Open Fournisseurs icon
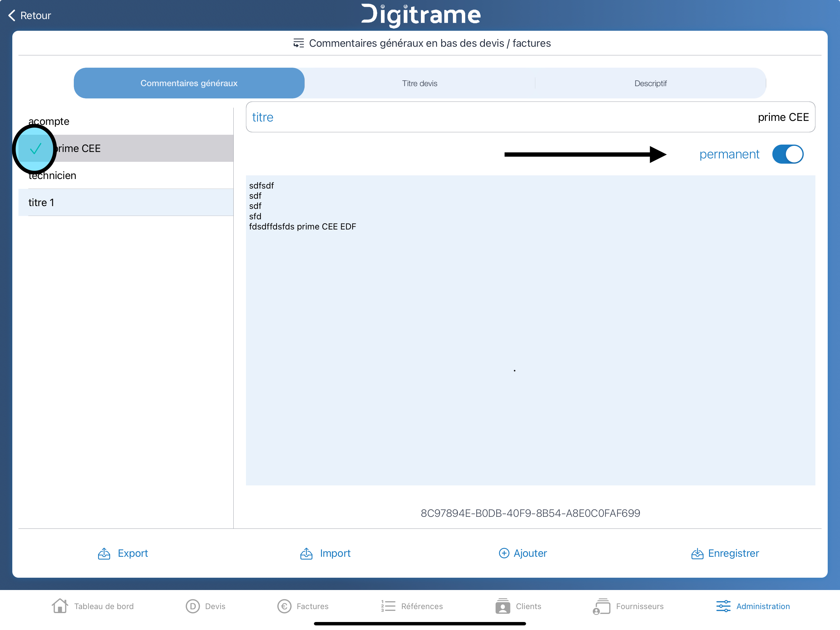The width and height of the screenshot is (840, 630). (x=601, y=606)
